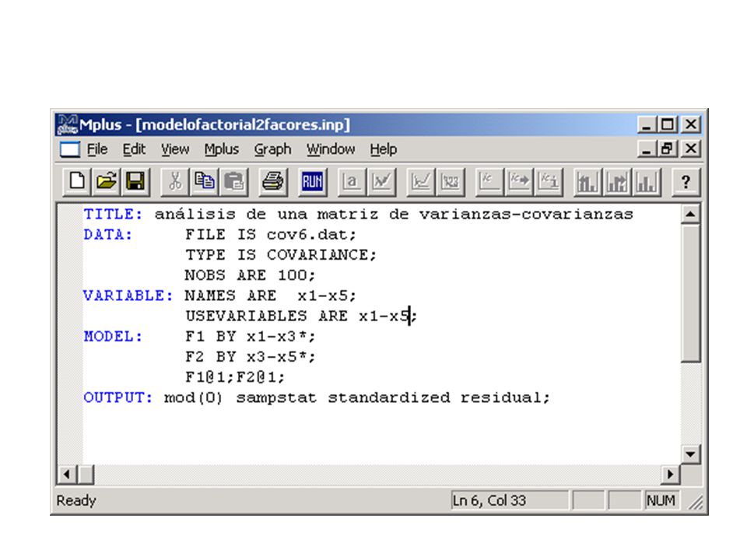Viewport: 747px width, 560px height.
Task: Click the vertical scrollbar thumb
Action: point(690,293)
